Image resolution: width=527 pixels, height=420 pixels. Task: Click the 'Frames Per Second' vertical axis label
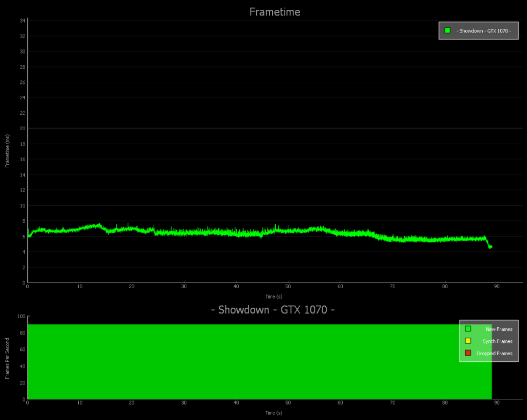(8, 358)
